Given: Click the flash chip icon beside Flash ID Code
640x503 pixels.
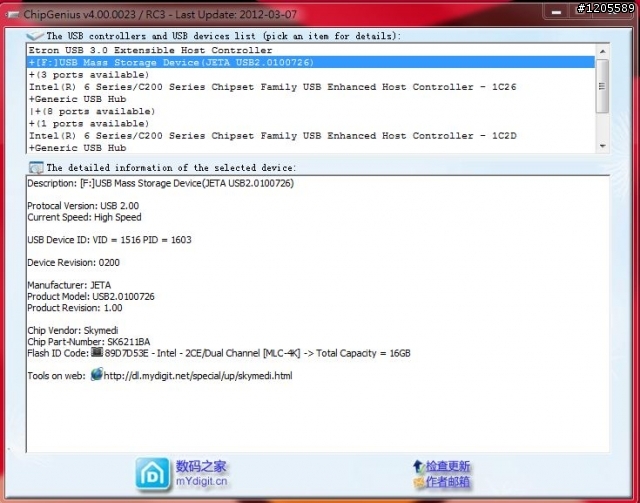Looking at the screenshot, I should 97,352.
